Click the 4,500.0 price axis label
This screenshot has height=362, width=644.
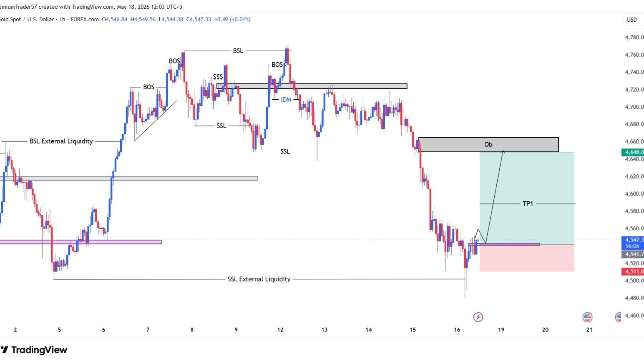[x=634, y=281]
